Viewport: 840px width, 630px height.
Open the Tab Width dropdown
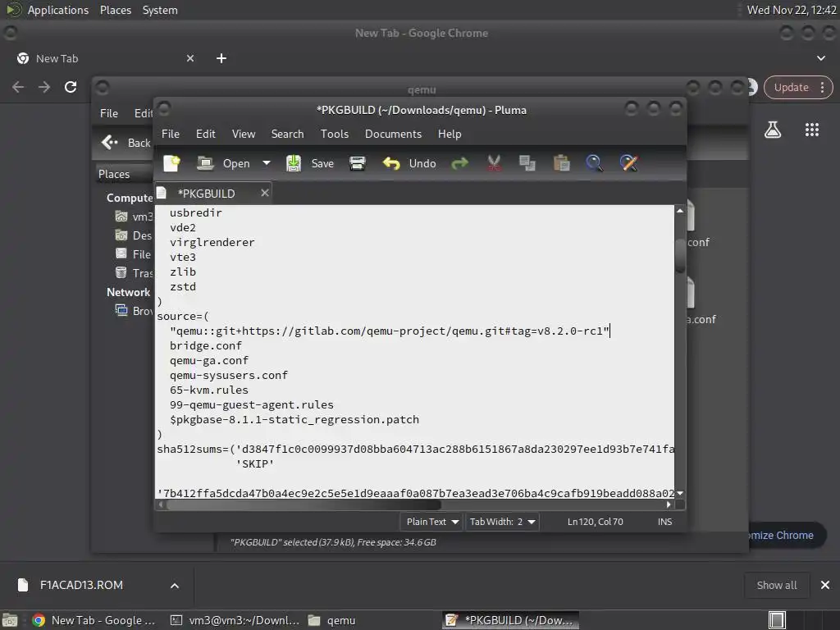[x=502, y=522]
